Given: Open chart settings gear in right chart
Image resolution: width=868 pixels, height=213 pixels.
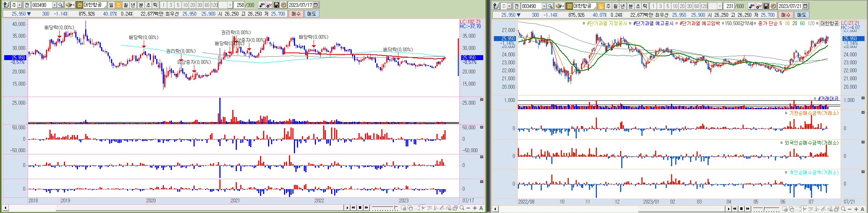Looking at the screenshot, I should pos(773,6).
